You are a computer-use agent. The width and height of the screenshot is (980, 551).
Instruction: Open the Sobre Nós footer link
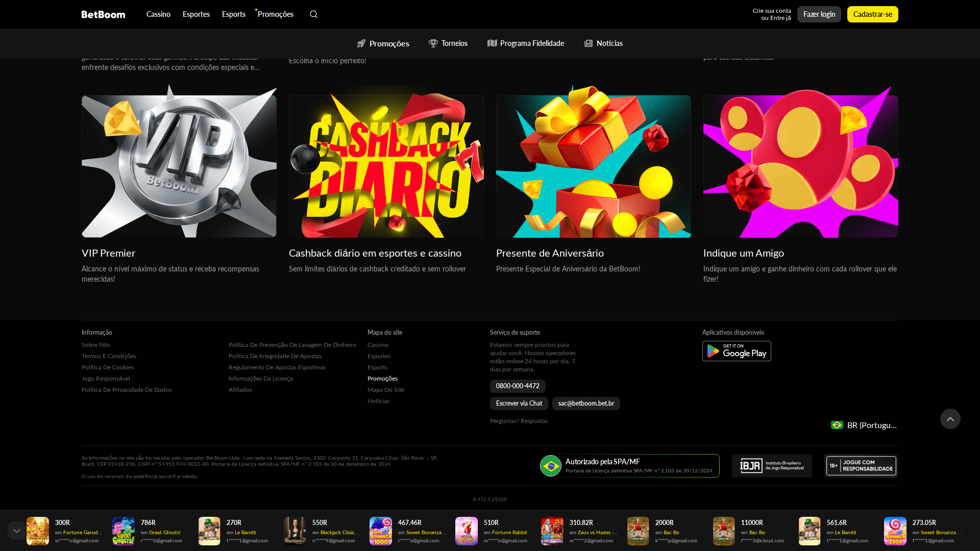pos(95,345)
